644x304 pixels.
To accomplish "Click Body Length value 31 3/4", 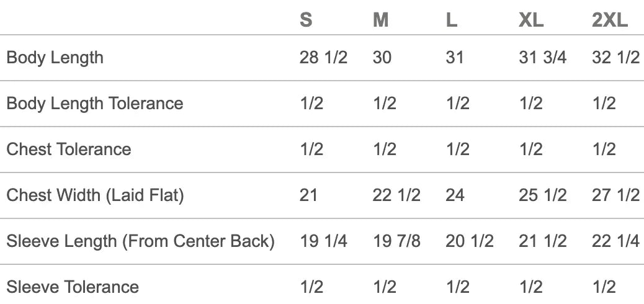I will (542, 58).
